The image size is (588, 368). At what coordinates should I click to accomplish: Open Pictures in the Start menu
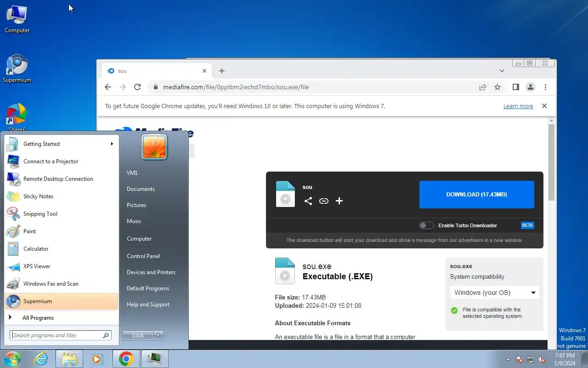[x=136, y=205]
